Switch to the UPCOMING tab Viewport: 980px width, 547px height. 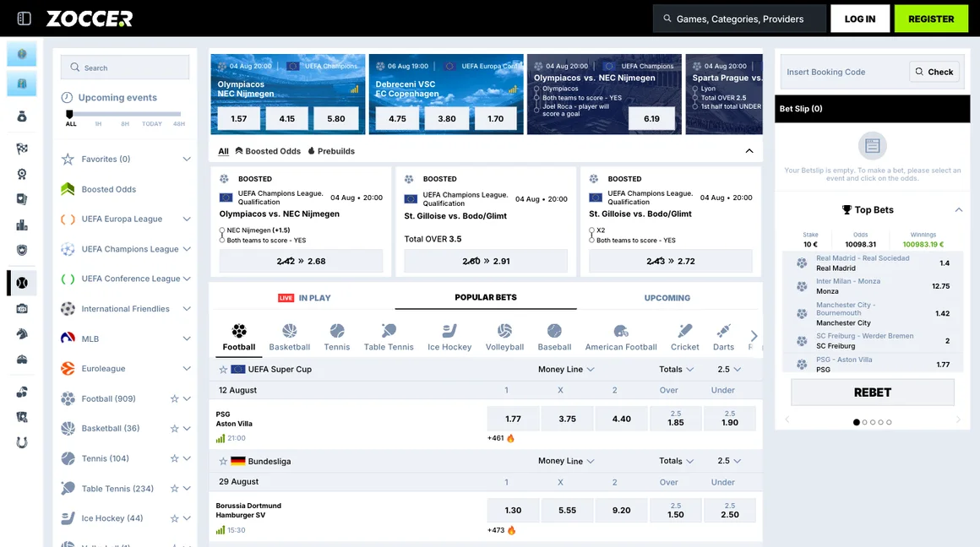pos(667,298)
